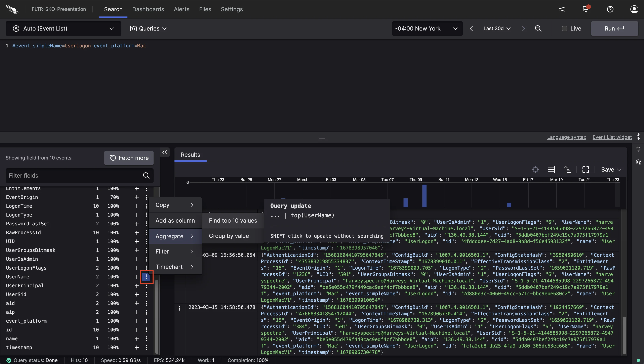
Task: Go to next time interval arrow
Action: point(523,29)
